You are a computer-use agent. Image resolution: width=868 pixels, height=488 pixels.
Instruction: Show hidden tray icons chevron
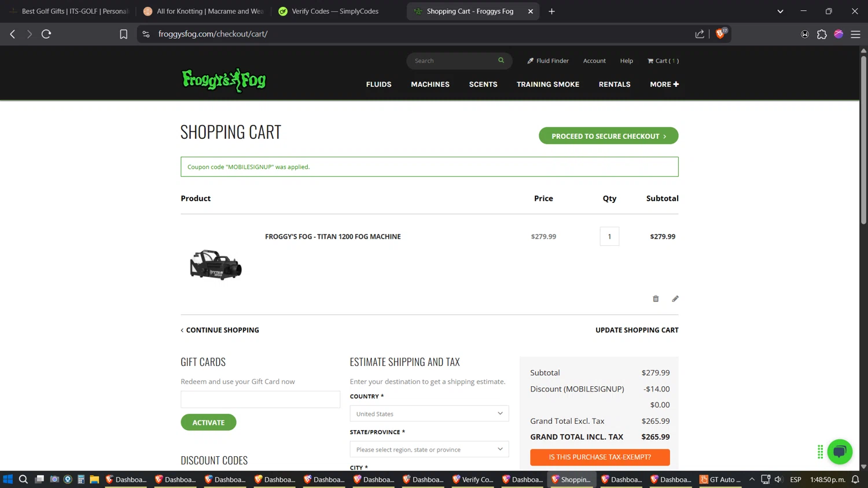752,479
